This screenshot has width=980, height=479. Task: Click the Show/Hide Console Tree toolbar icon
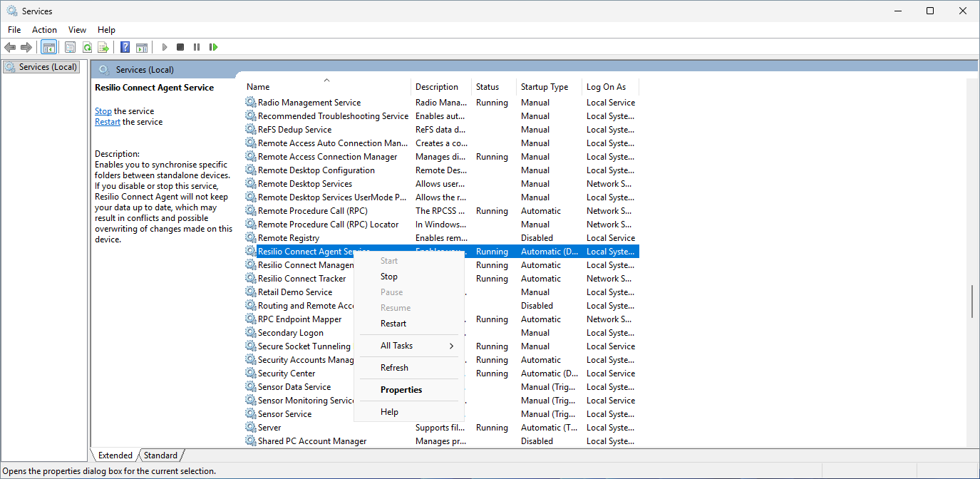(49, 47)
